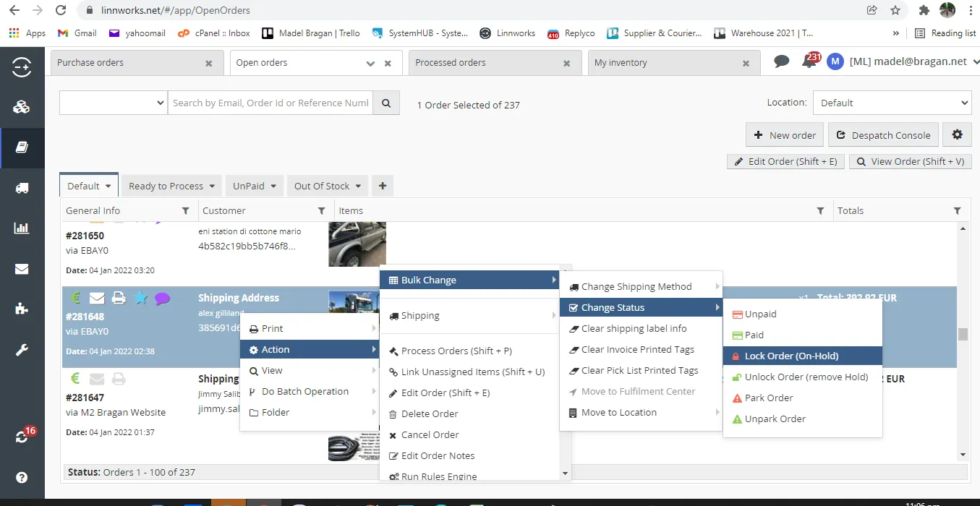Set order status to Unpaid
Viewport: 980px width, 506px height.
pyautogui.click(x=803, y=314)
